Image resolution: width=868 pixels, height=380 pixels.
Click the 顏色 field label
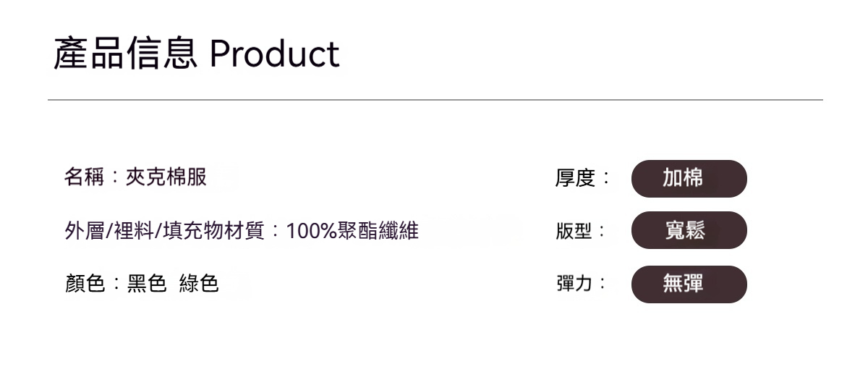pos(84,284)
